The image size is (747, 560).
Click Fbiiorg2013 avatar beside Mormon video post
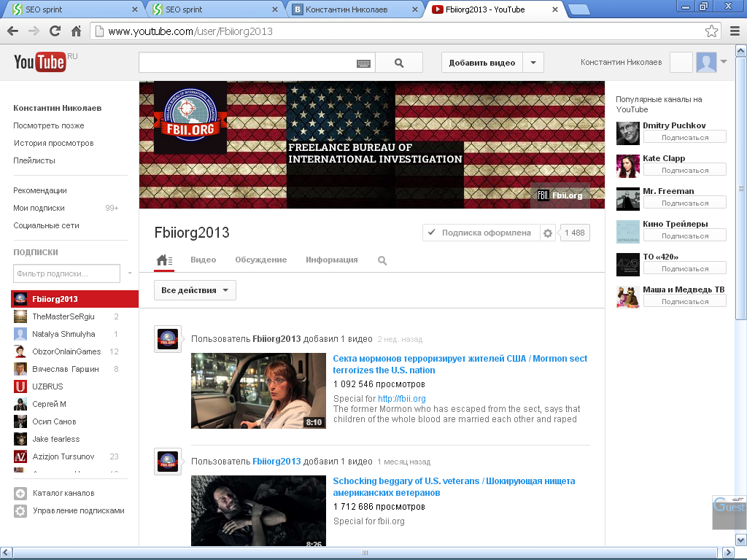click(x=168, y=339)
